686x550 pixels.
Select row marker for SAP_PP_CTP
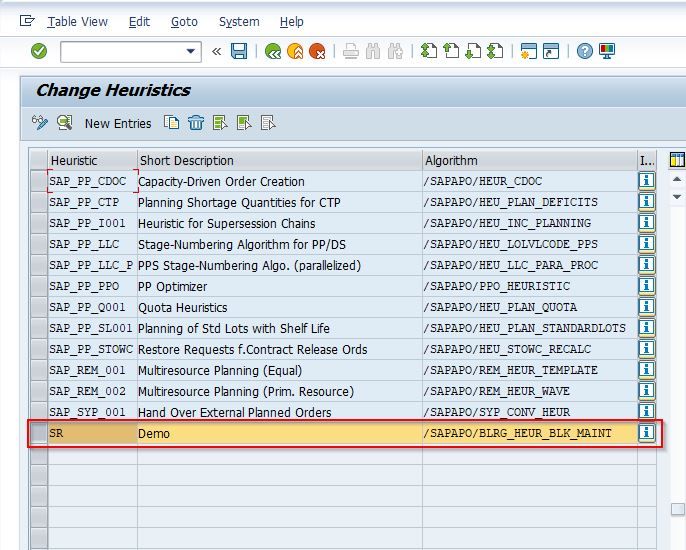[x=38, y=202]
